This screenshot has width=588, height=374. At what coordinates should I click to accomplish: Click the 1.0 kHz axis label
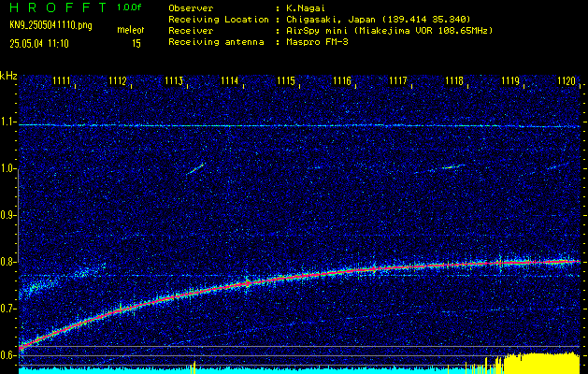8,169
